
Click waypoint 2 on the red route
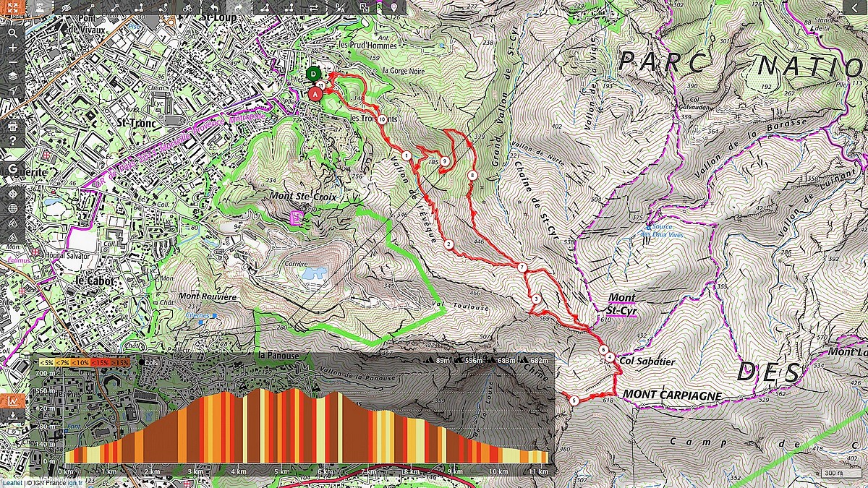(x=449, y=244)
